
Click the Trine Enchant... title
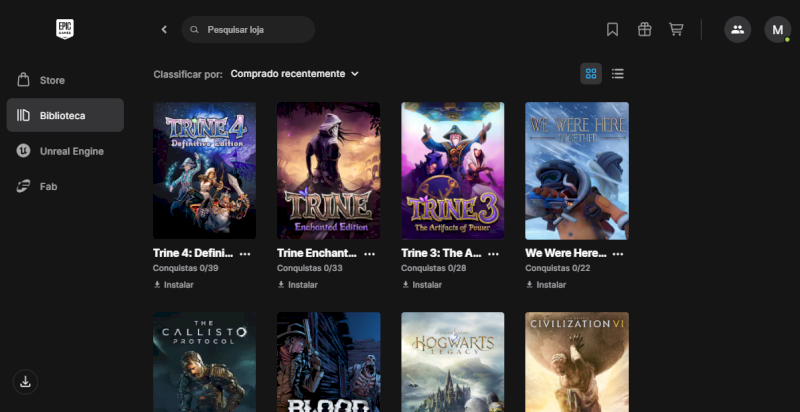(317, 253)
